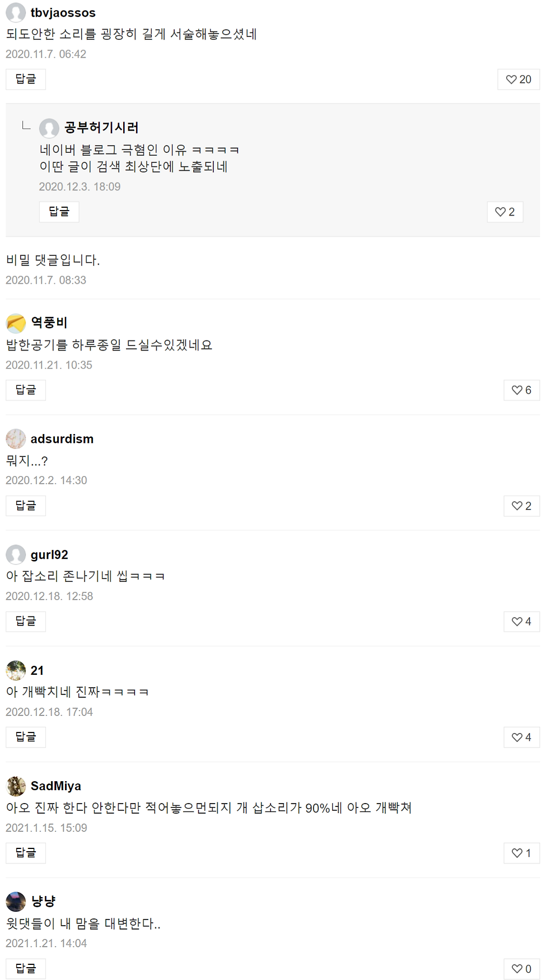Click adsurdism profile avatar
Screen dimensions: 560x980
pyautogui.click(x=16, y=439)
